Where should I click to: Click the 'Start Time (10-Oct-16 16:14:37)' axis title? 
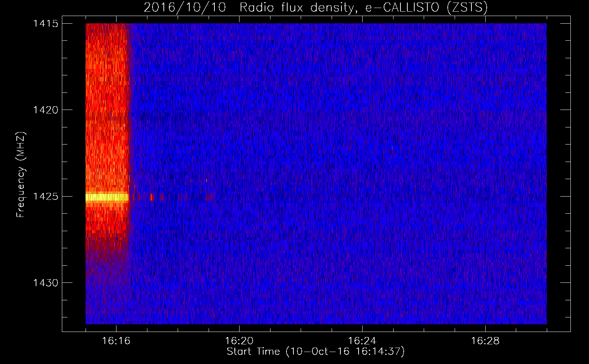pyautogui.click(x=316, y=352)
